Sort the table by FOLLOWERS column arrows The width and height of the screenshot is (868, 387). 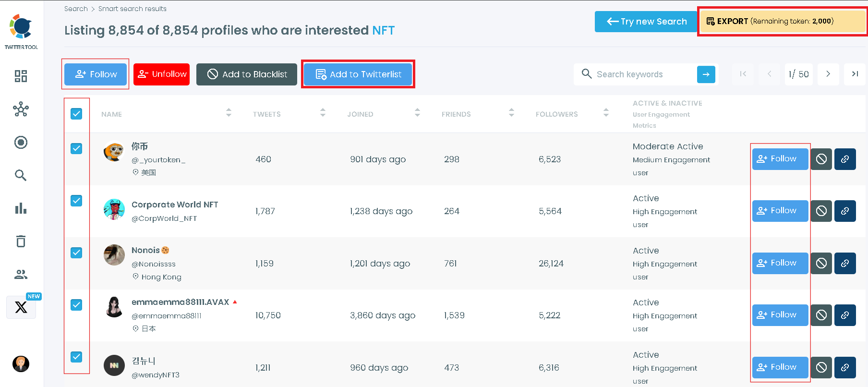[x=606, y=112]
